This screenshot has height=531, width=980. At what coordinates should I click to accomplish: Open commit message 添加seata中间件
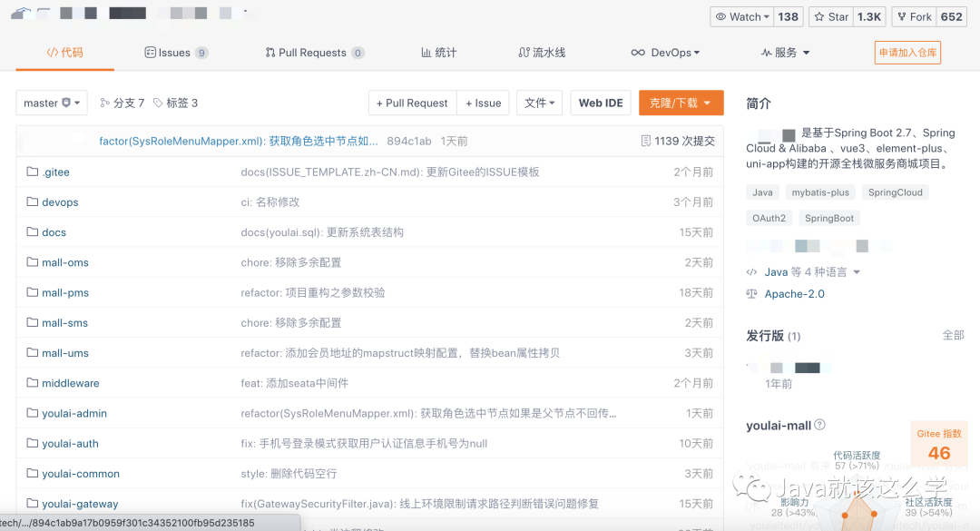294,383
